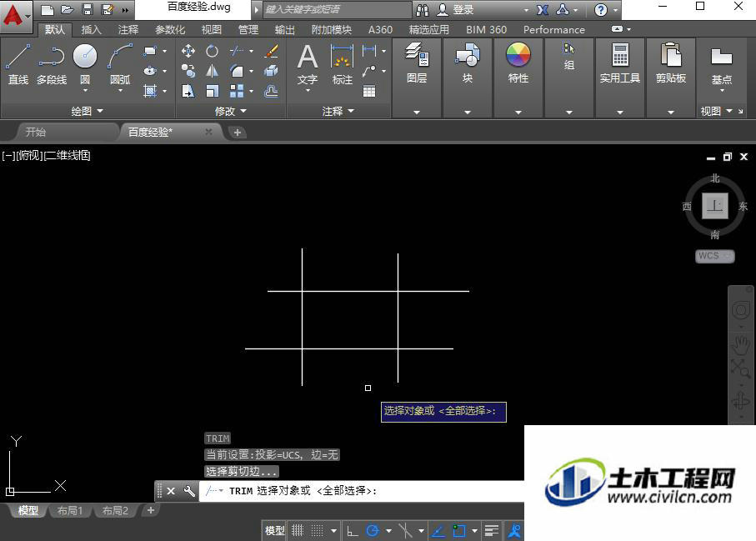Click the Ellipse tool icon

pos(150,71)
